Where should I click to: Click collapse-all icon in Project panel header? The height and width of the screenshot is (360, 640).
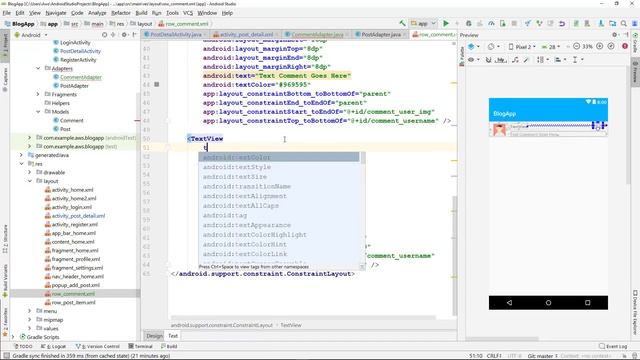pyautogui.click(x=113, y=35)
